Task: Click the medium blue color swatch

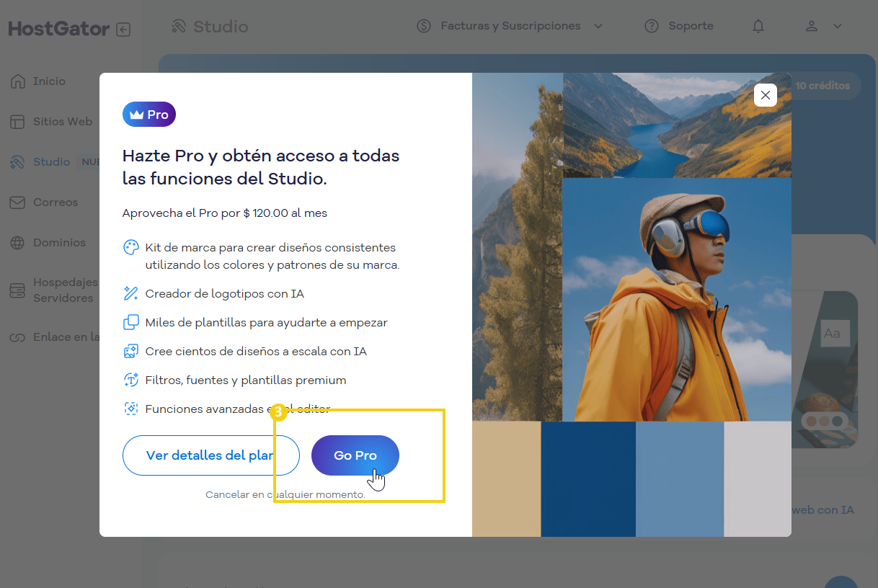Action: [x=680, y=479]
